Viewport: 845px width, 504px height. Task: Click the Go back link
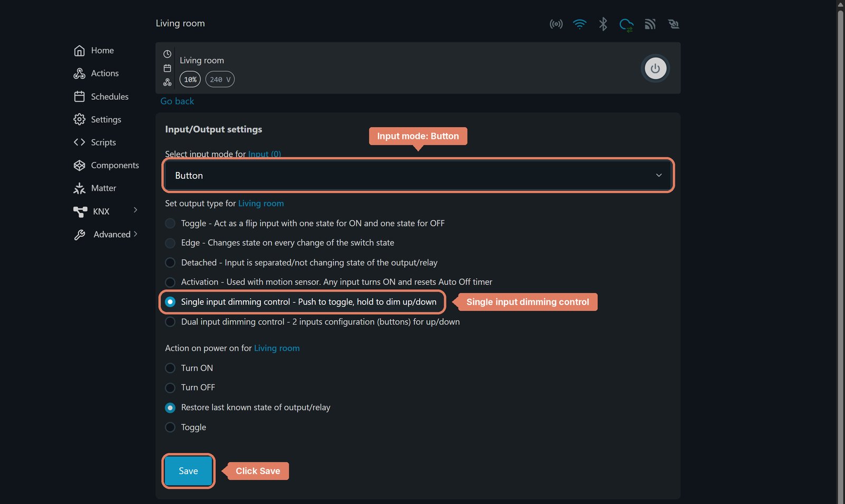pos(177,101)
